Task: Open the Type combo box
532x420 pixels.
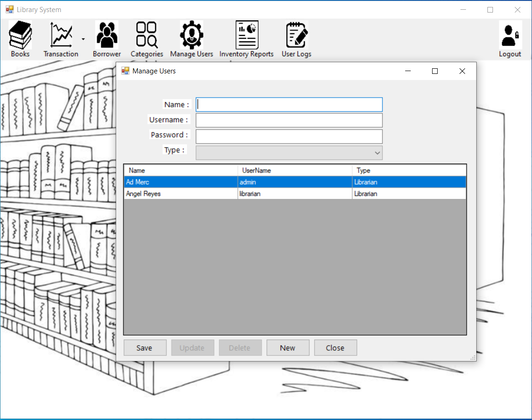Action: 289,153
